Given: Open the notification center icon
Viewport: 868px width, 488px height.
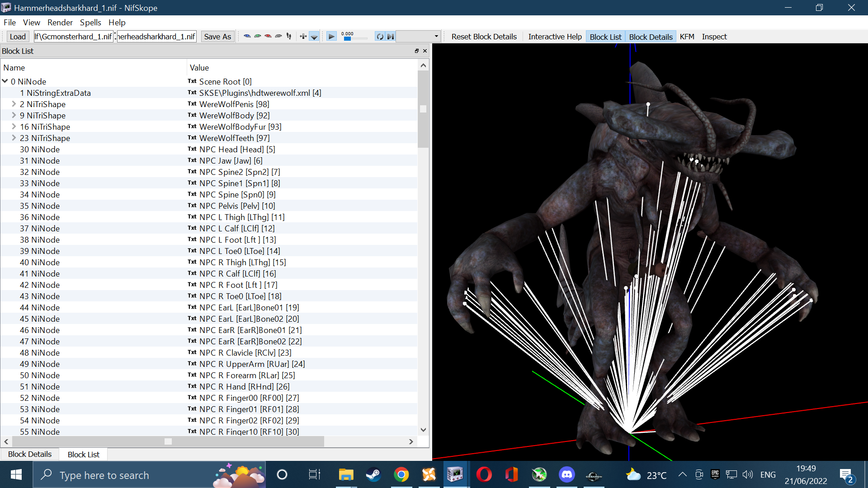Looking at the screenshot, I should [847, 475].
